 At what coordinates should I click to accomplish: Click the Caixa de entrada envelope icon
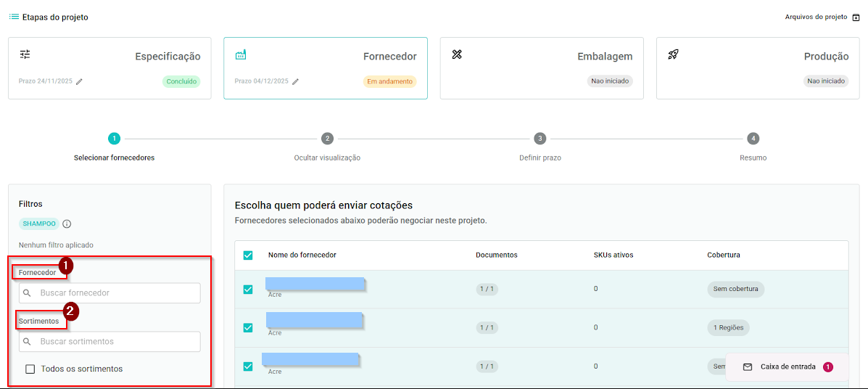[x=748, y=367]
